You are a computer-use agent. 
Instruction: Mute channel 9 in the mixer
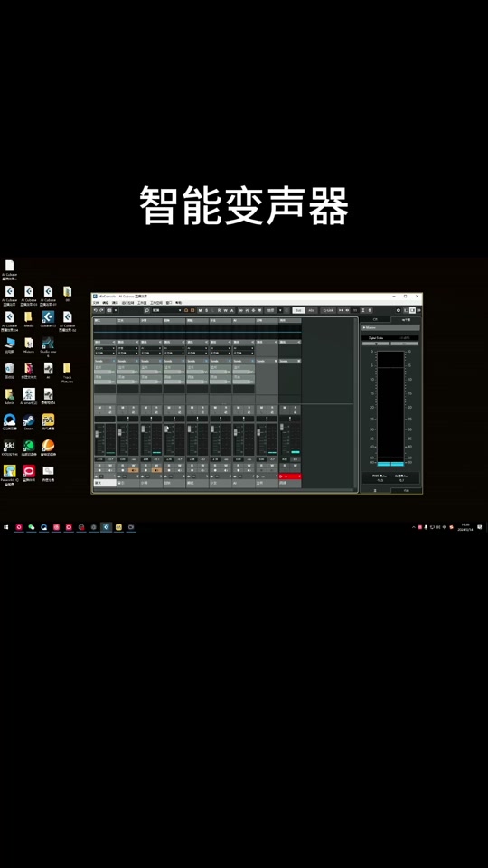[285, 408]
